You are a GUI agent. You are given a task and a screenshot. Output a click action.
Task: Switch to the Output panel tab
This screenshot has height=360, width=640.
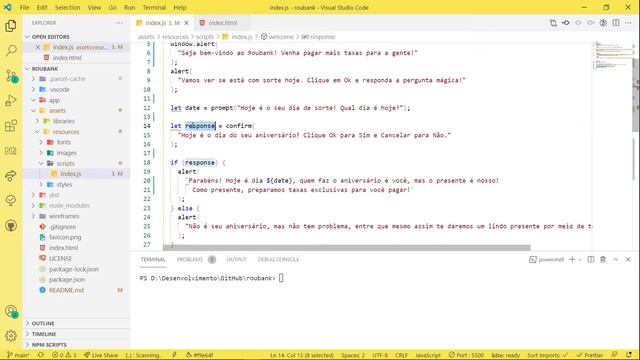(237, 260)
